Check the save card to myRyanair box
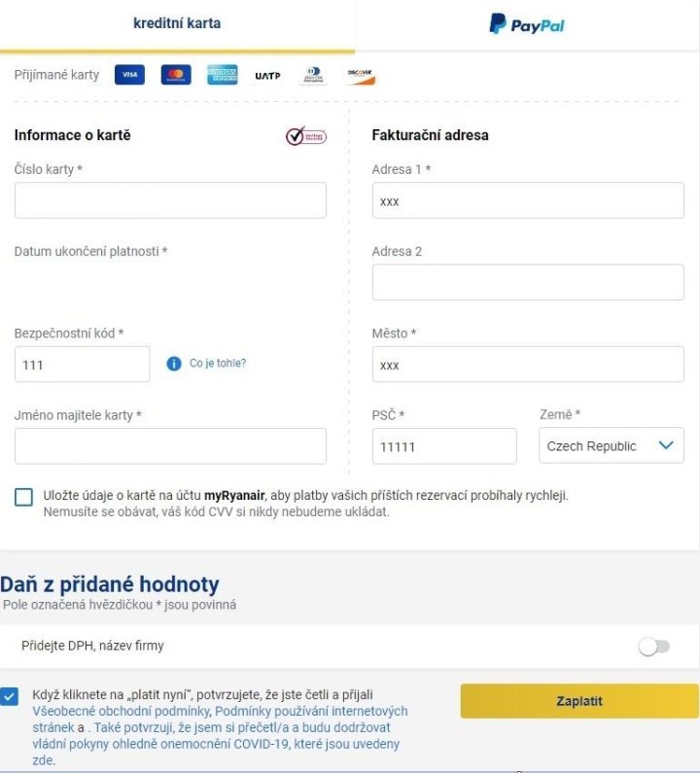The image size is (700, 773). 23,498
